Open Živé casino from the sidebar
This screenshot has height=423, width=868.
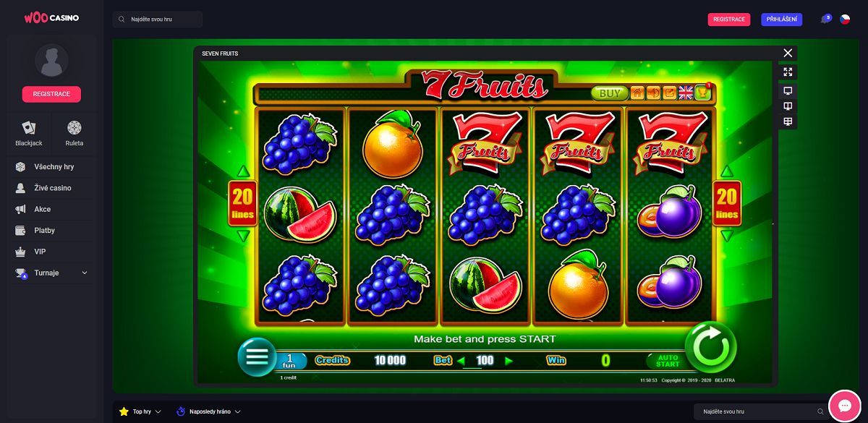point(52,188)
